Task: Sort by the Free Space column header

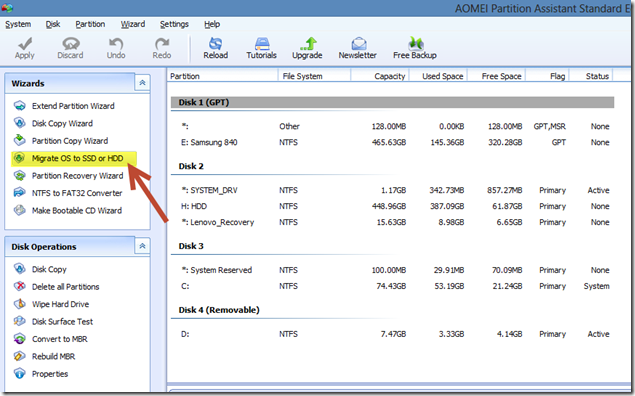Action: pos(497,76)
